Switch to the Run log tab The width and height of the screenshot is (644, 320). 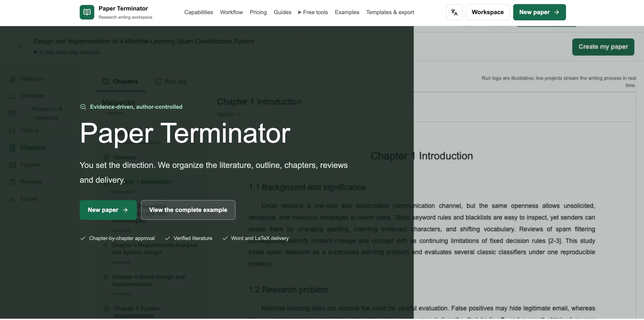point(171,82)
